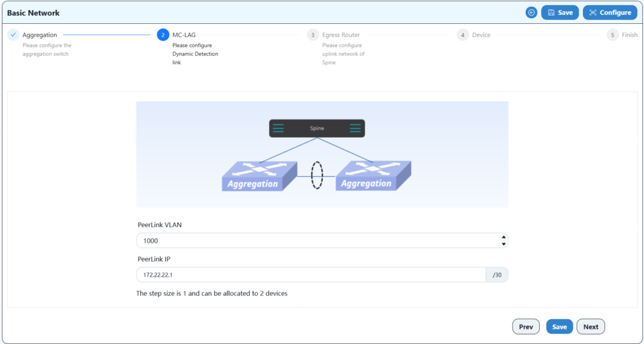Click the Configure button

(x=609, y=13)
